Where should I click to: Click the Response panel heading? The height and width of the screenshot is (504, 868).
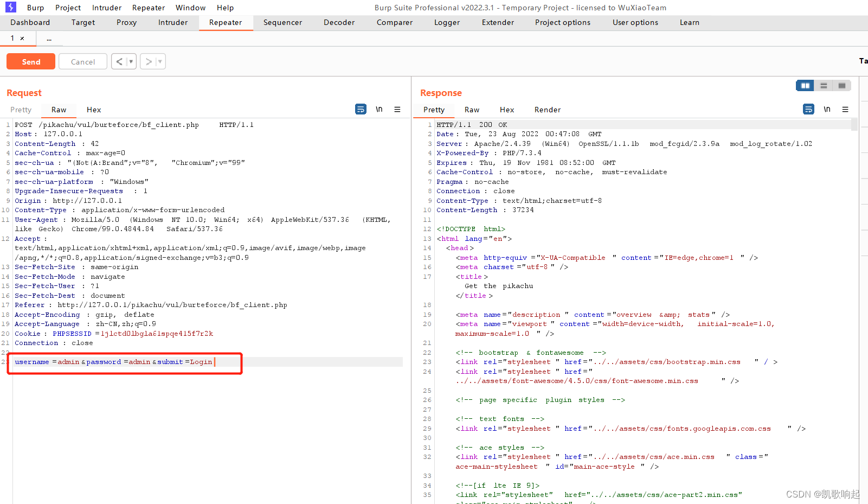coord(441,93)
